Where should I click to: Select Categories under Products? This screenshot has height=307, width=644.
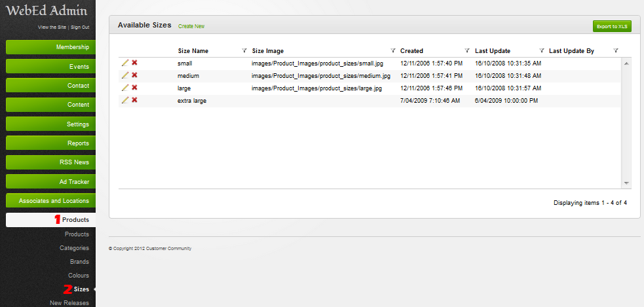click(x=74, y=248)
